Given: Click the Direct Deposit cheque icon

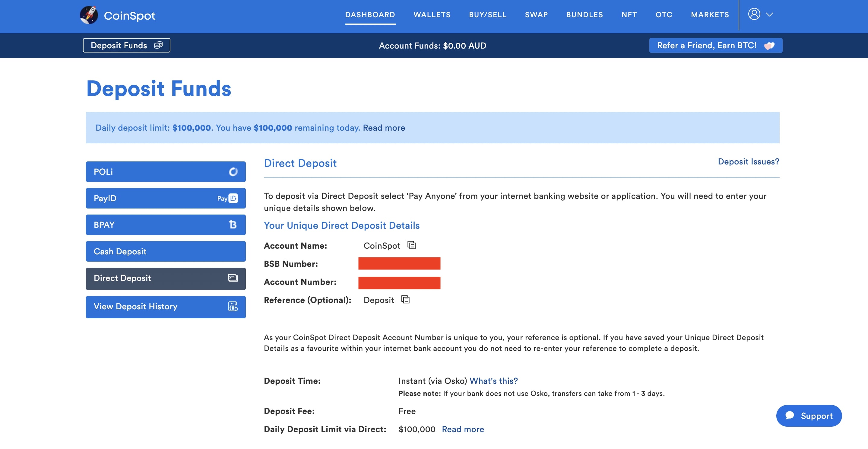Looking at the screenshot, I should [x=233, y=278].
